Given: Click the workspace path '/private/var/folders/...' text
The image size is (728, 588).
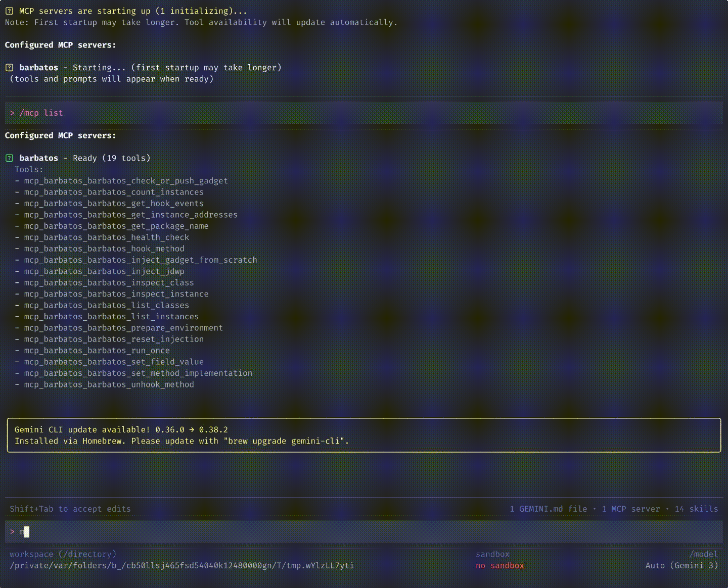Looking at the screenshot, I should click(182, 565).
